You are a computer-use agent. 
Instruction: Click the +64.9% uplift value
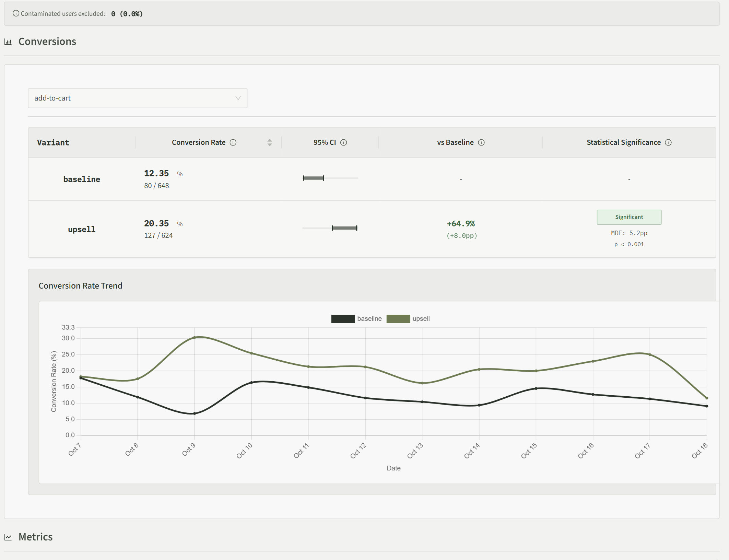(x=461, y=224)
